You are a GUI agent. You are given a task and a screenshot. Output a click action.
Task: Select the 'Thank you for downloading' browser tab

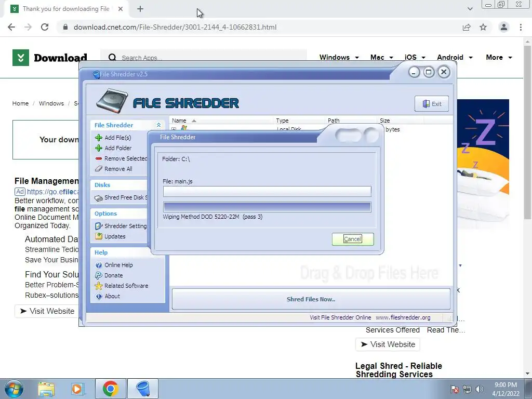(66, 9)
